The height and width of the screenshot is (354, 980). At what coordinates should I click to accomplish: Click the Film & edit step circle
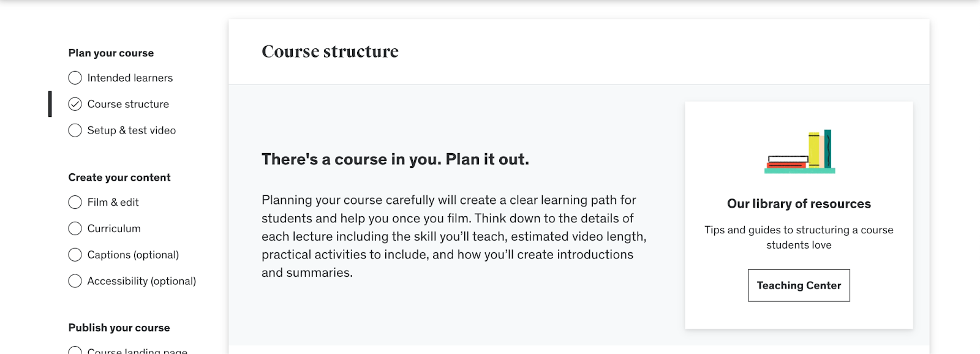75,202
